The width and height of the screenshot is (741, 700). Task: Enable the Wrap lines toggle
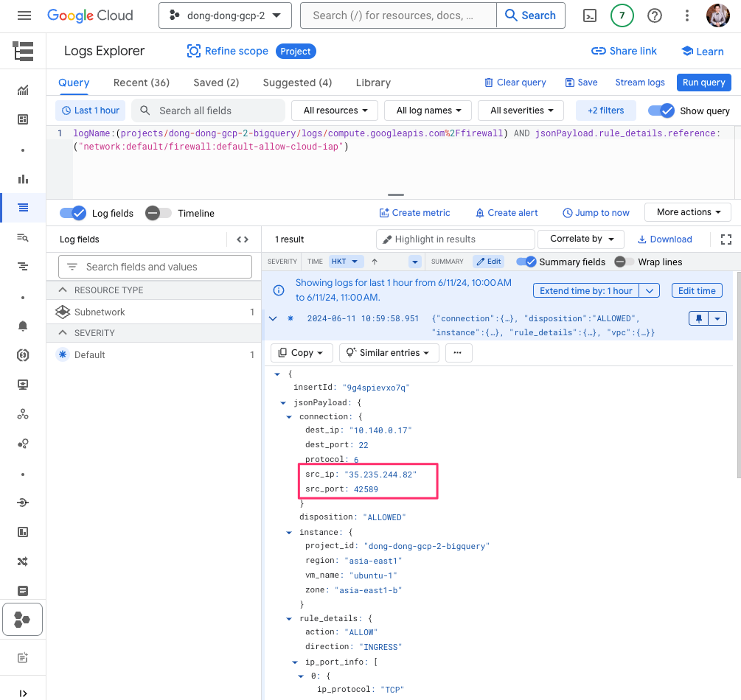tap(625, 262)
